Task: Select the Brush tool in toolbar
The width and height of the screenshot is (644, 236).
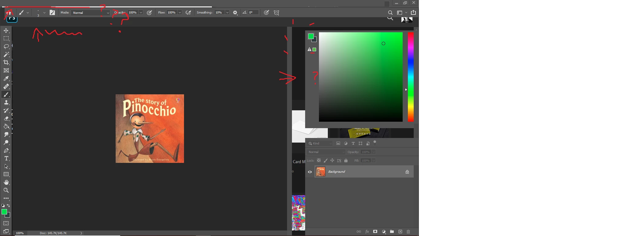Action: tap(6, 95)
